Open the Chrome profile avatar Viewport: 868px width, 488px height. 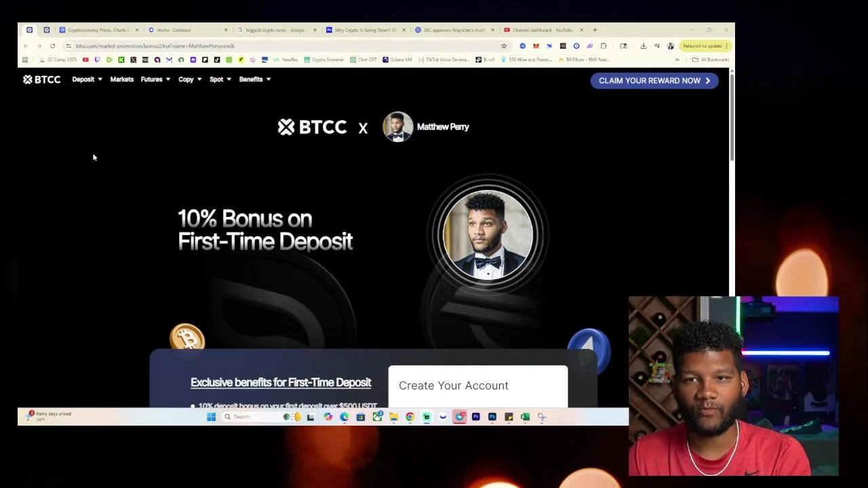pyautogui.click(x=671, y=46)
